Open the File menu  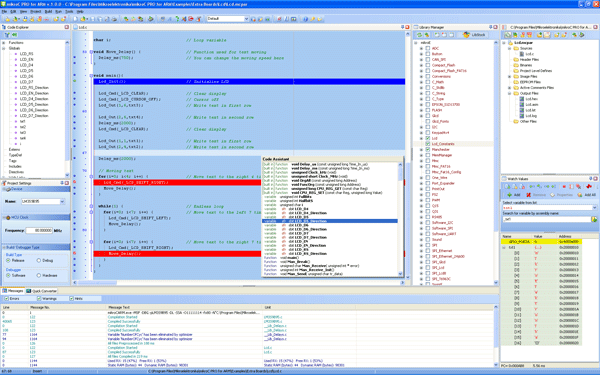pyautogui.click(x=4, y=11)
